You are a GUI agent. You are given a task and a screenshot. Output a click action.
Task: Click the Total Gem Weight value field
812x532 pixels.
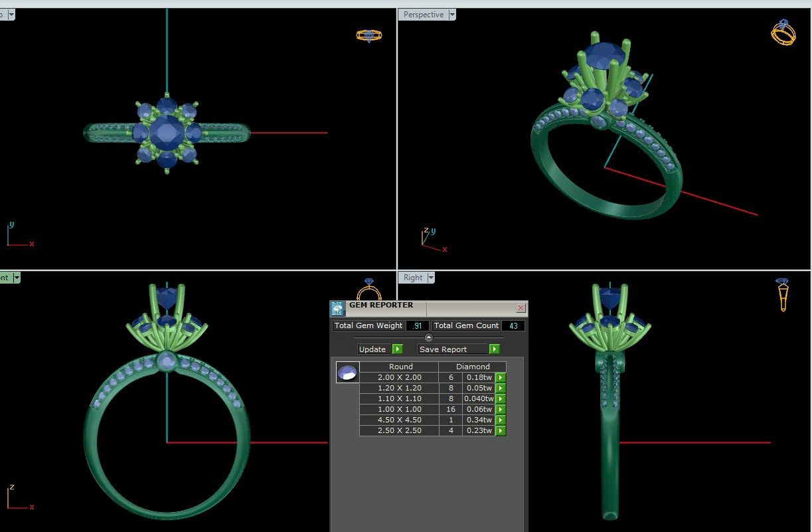click(417, 326)
